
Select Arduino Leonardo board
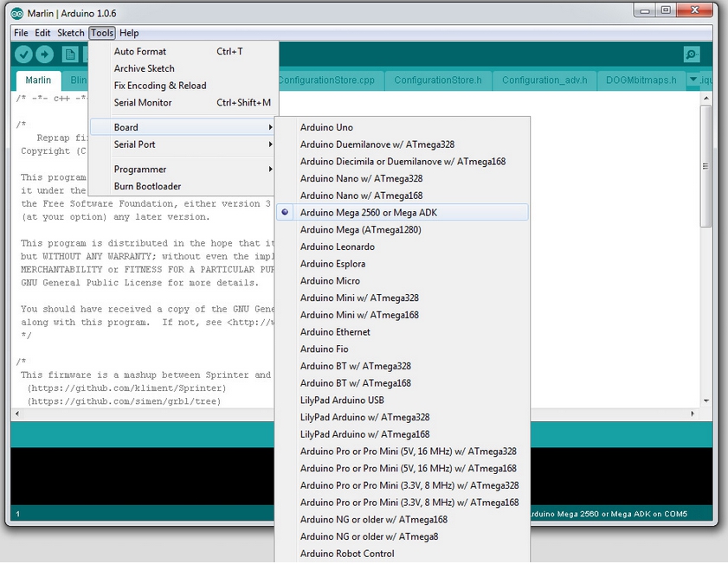click(x=402, y=247)
